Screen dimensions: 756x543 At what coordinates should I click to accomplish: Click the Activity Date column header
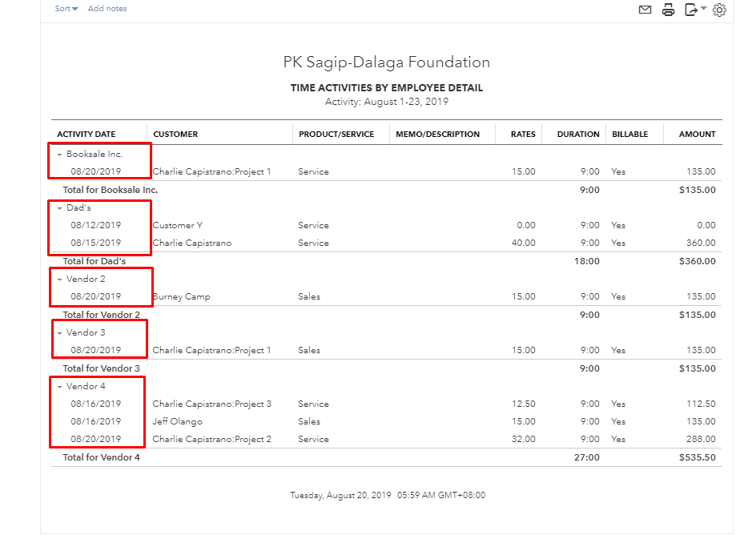(x=86, y=135)
